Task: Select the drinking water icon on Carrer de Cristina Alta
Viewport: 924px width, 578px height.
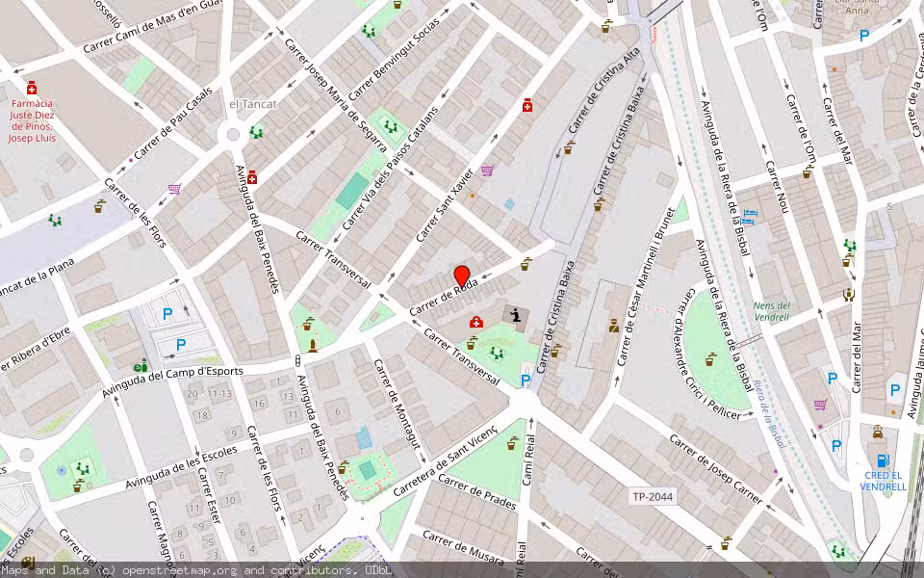Action: (x=568, y=147)
